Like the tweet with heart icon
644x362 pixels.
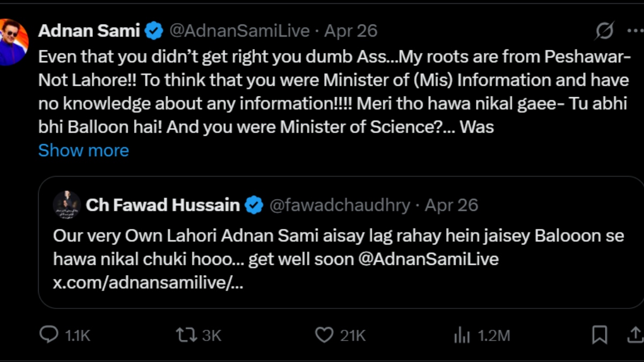pos(324,335)
